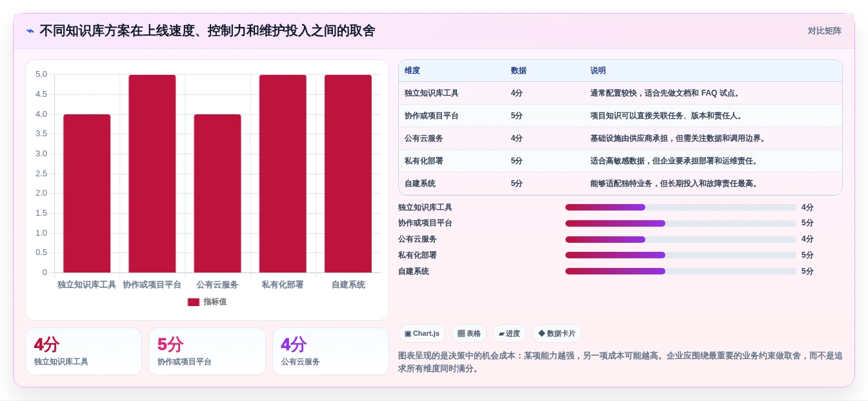Click the 协作或项目平台 x-axis label

[x=152, y=285]
